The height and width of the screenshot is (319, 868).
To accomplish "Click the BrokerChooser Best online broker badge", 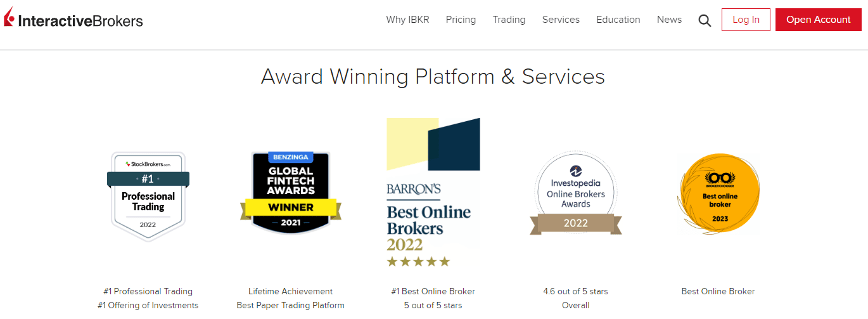I will pos(718,193).
